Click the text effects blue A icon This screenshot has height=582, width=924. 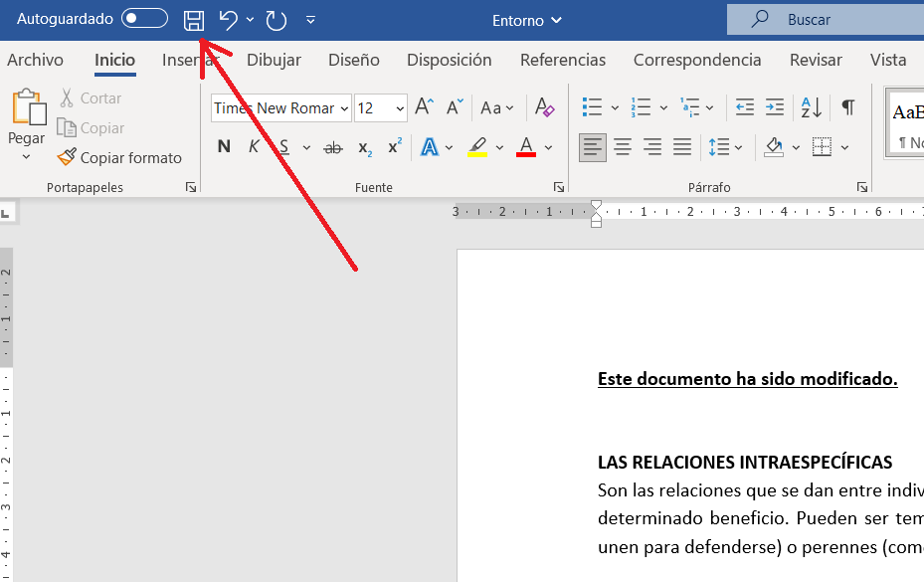coord(429,147)
